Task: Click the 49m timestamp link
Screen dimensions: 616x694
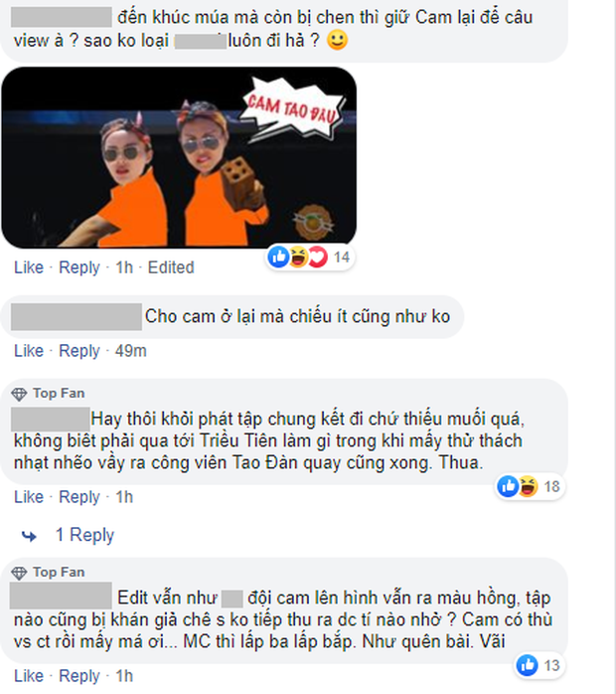Action: pyautogui.click(x=131, y=351)
